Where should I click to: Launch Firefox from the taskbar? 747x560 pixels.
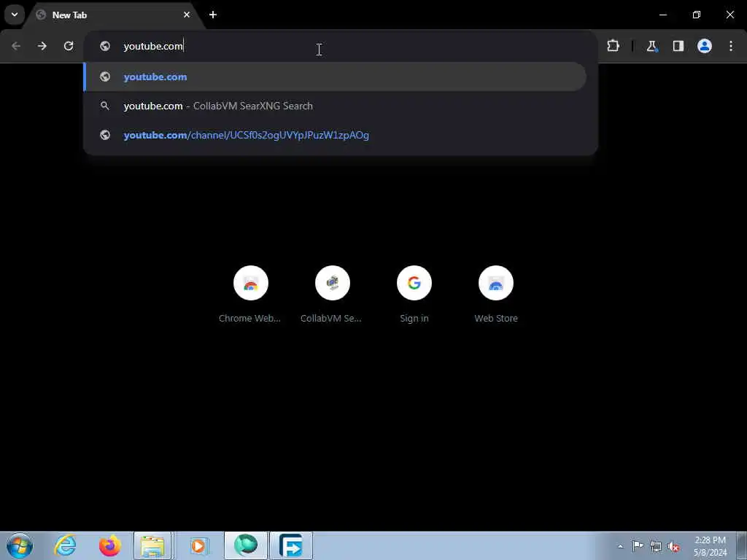109,545
